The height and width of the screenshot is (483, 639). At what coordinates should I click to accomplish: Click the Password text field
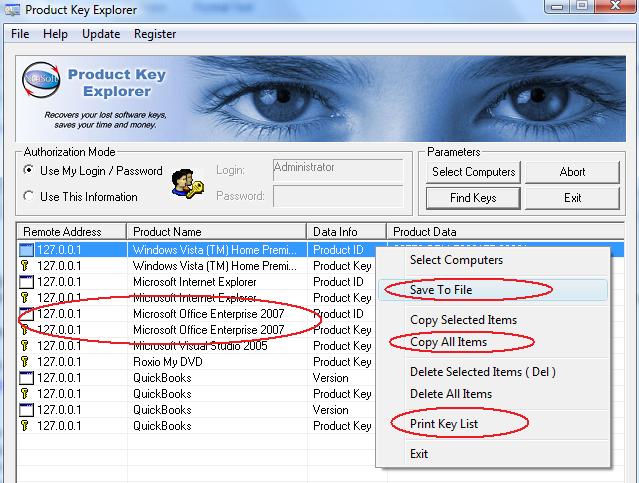point(338,196)
